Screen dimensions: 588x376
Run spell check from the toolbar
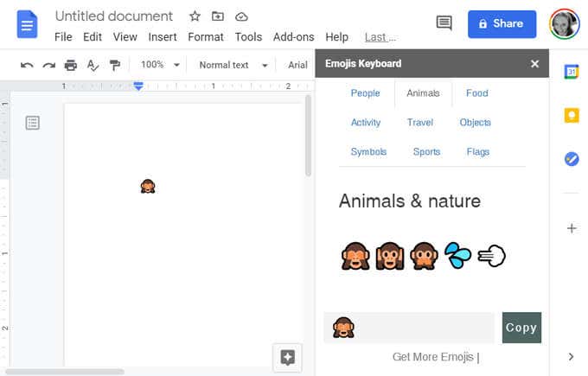[x=93, y=65]
